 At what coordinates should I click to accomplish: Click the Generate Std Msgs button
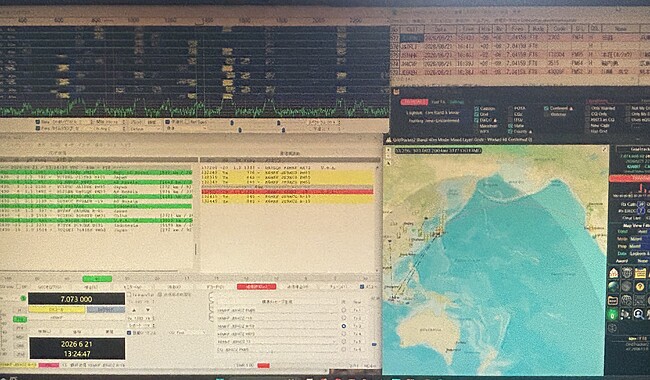pyautogui.click(x=276, y=302)
